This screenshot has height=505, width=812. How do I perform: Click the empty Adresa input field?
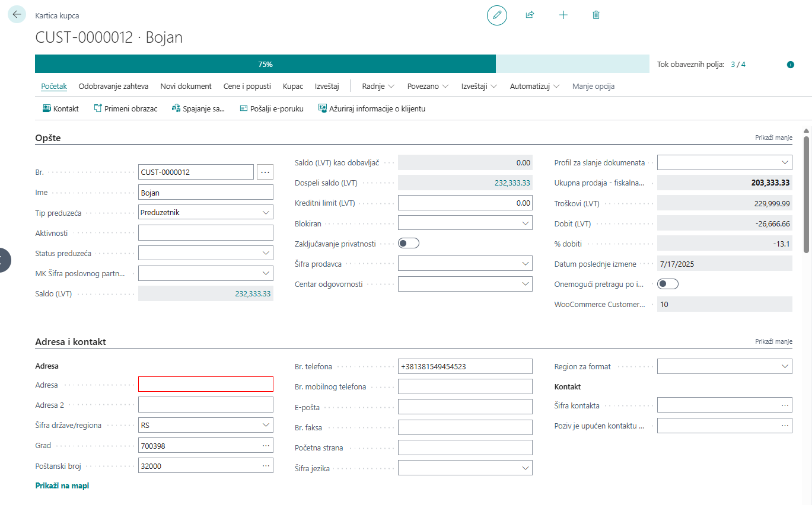click(x=205, y=385)
